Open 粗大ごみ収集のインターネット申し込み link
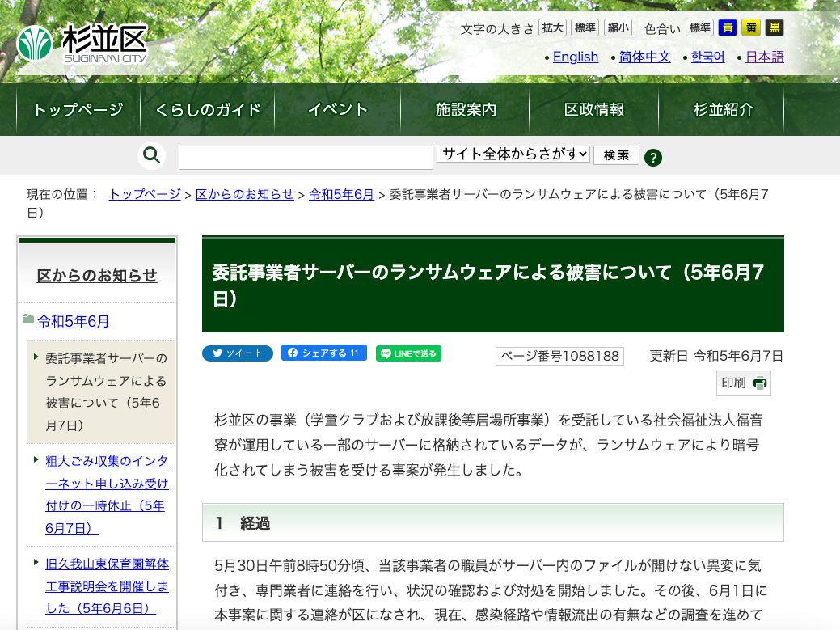The height and width of the screenshot is (630, 840). pos(107,494)
